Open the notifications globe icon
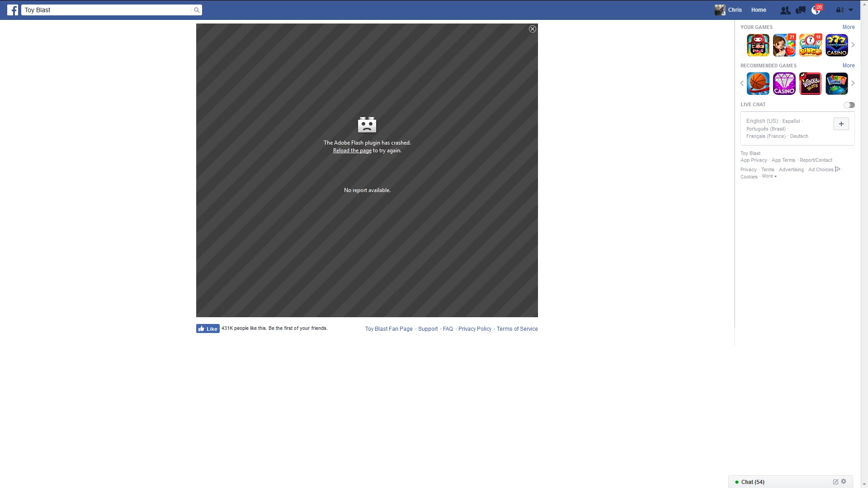 coord(816,10)
